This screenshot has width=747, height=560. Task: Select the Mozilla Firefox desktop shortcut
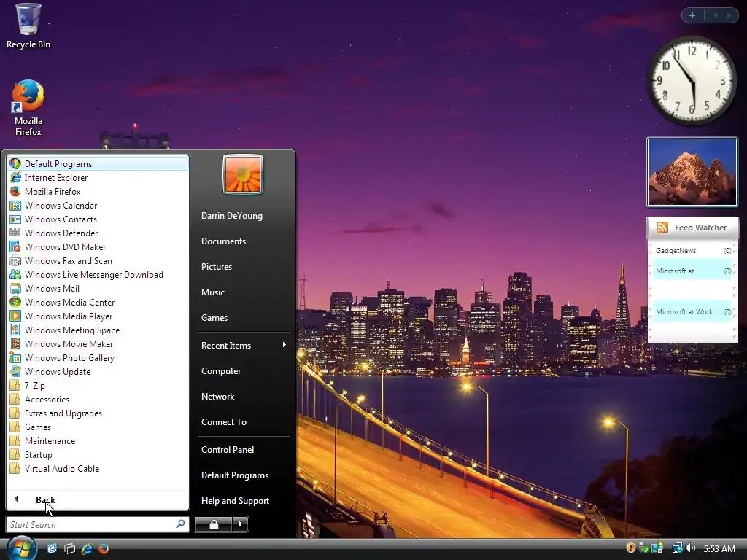(28, 109)
